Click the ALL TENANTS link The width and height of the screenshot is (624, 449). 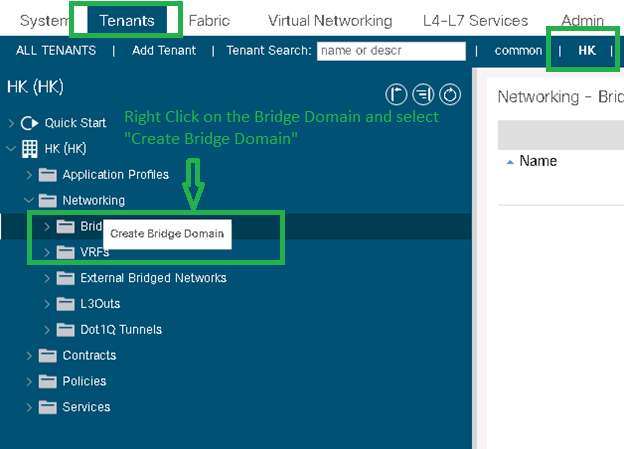[x=56, y=51]
